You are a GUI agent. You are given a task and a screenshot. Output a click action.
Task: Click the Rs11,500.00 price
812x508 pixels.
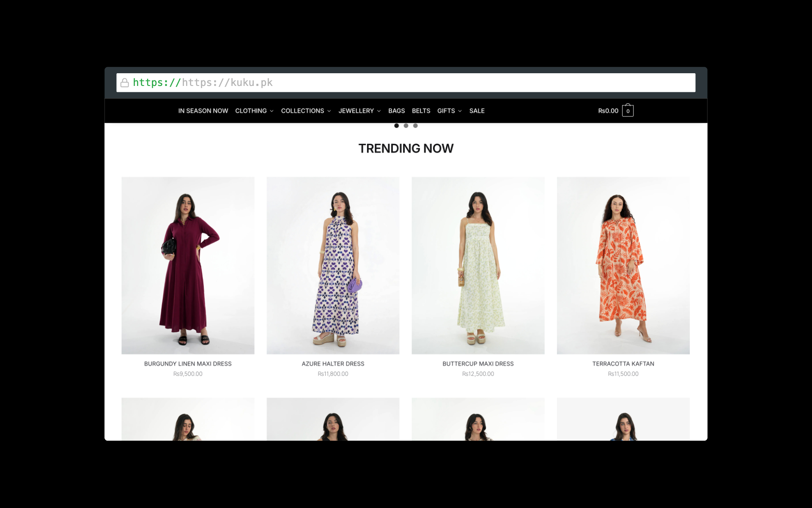623,374
